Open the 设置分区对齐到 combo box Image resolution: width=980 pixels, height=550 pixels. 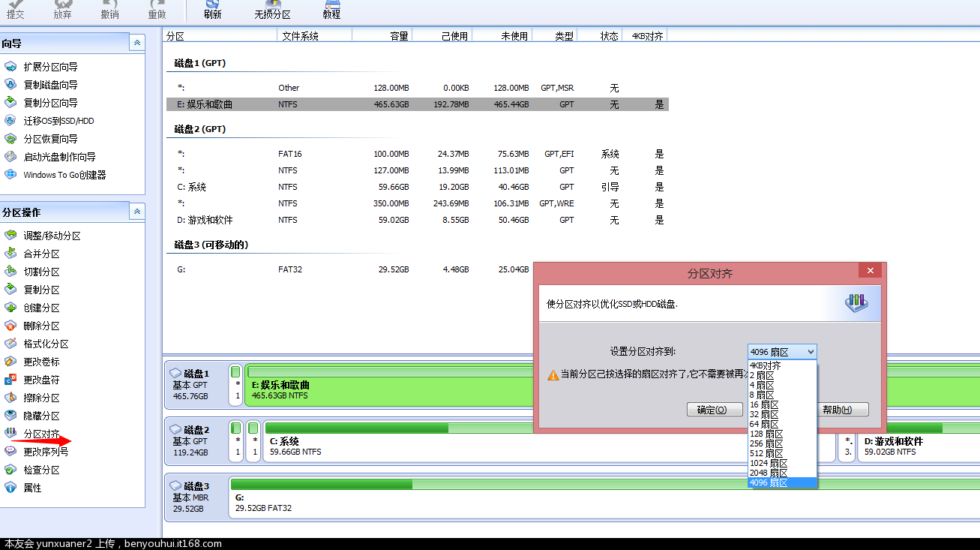(782, 352)
